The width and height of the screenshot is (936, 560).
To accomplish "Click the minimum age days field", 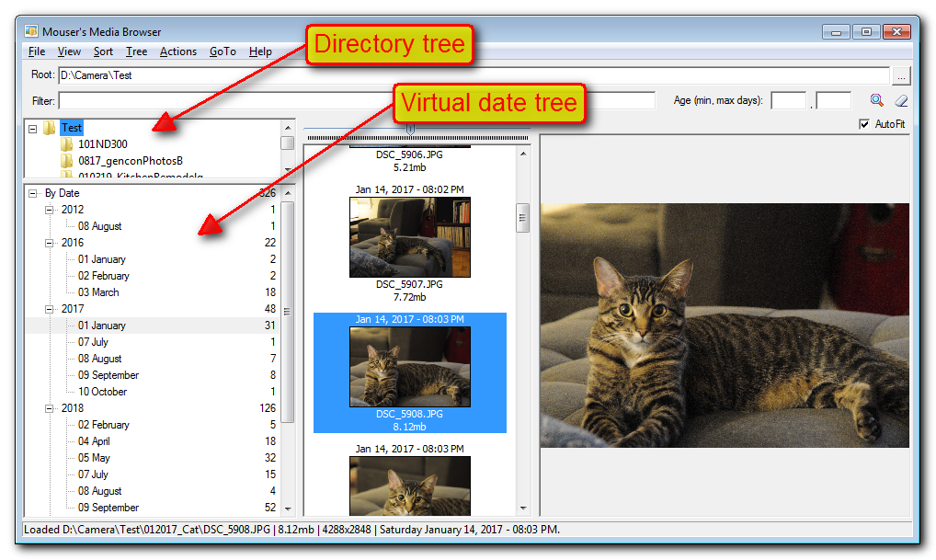I will pyautogui.click(x=788, y=100).
